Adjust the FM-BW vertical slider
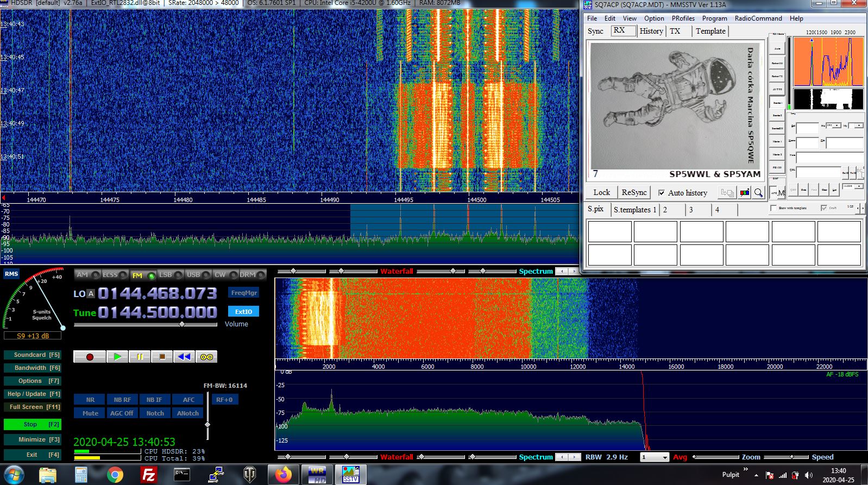 (x=207, y=425)
